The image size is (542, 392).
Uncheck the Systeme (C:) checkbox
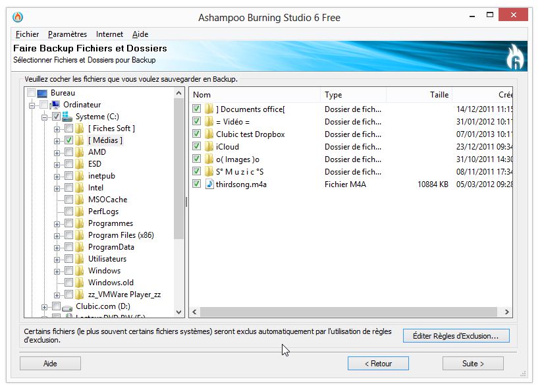click(57, 116)
